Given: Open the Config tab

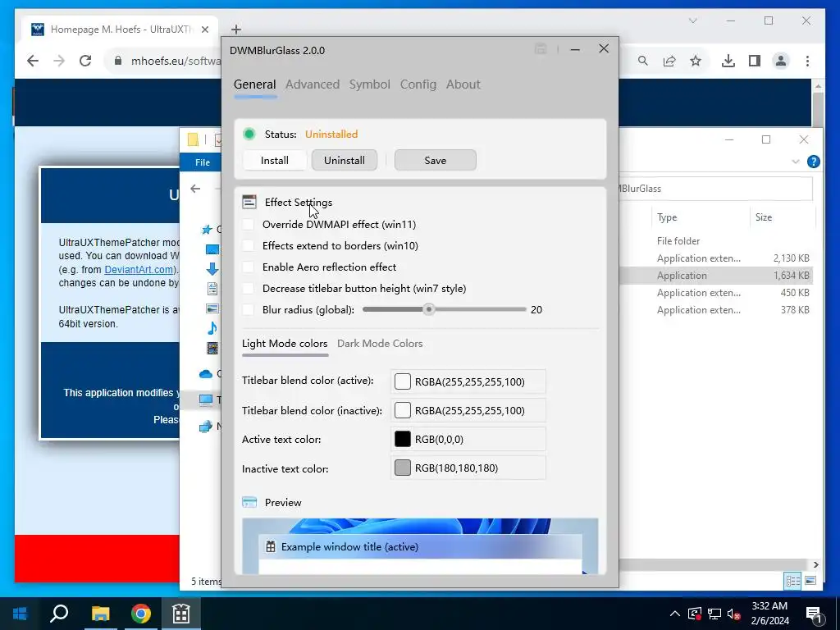Looking at the screenshot, I should (418, 84).
